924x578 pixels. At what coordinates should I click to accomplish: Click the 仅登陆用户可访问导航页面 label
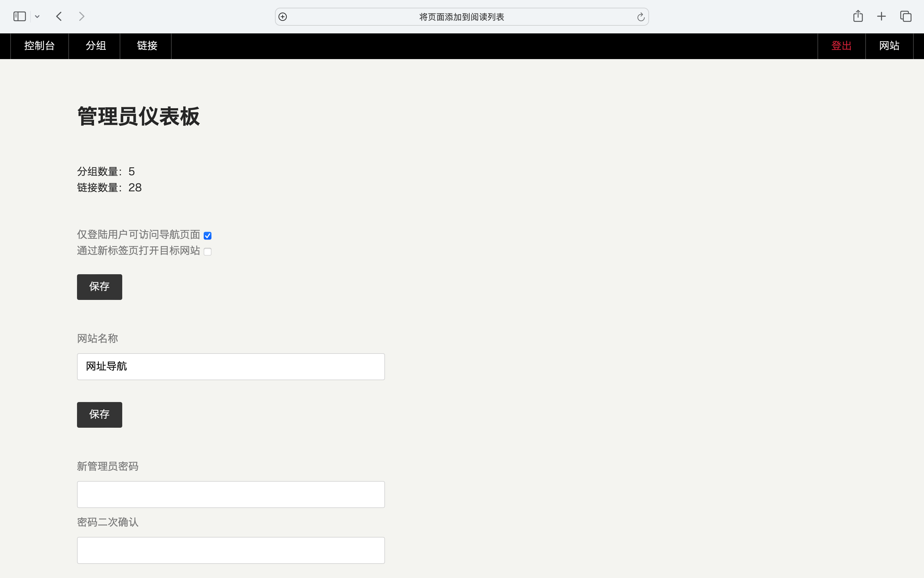(x=138, y=234)
